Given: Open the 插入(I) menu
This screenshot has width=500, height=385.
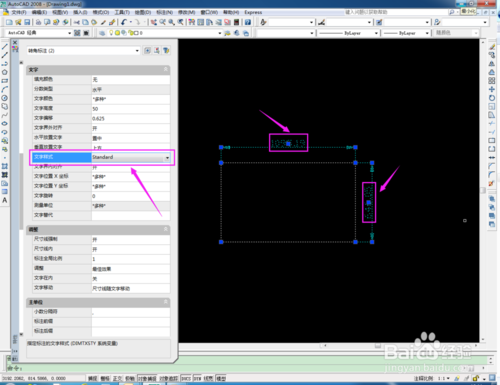Looking at the screenshot, I should click(x=80, y=12).
